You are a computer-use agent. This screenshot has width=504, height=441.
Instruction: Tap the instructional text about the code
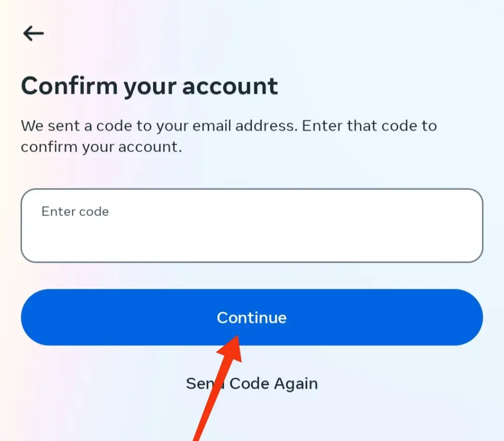(228, 136)
